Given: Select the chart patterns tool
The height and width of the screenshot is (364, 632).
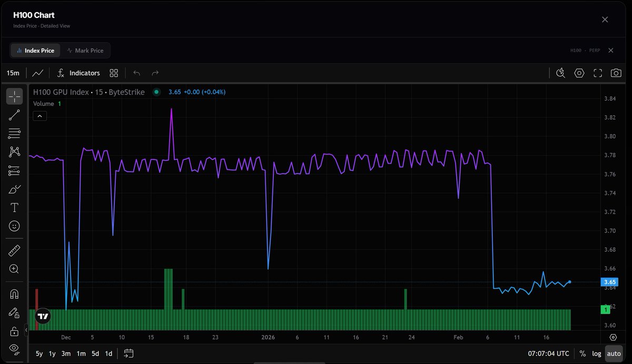Looking at the screenshot, I should (14, 152).
